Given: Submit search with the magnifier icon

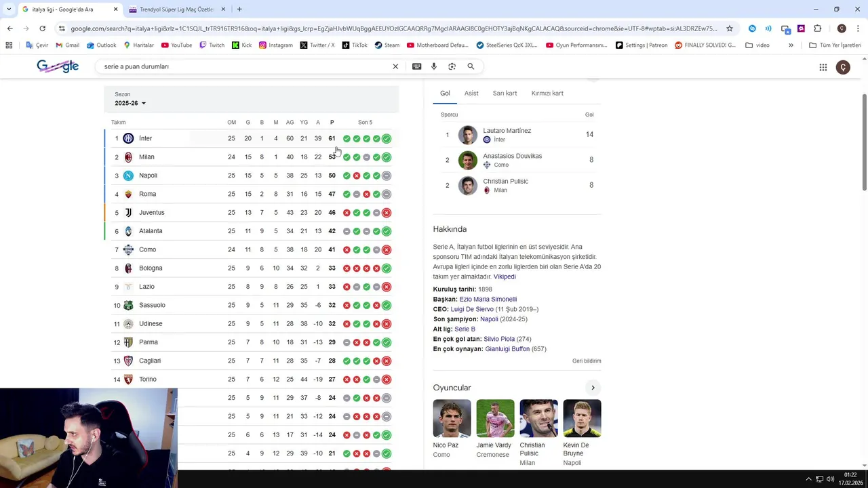Looking at the screenshot, I should point(471,66).
